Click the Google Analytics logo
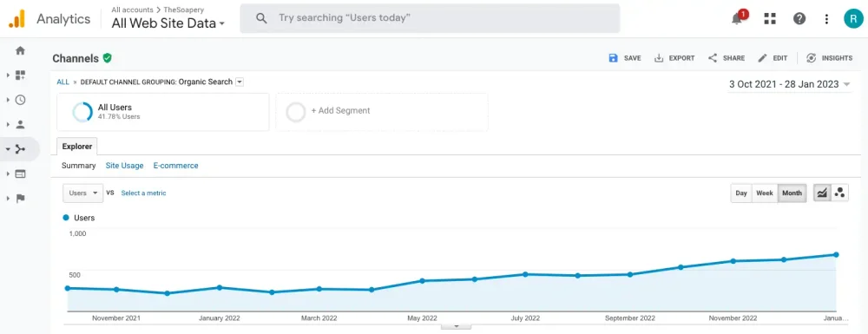This screenshot has height=334, width=868. [16, 19]
